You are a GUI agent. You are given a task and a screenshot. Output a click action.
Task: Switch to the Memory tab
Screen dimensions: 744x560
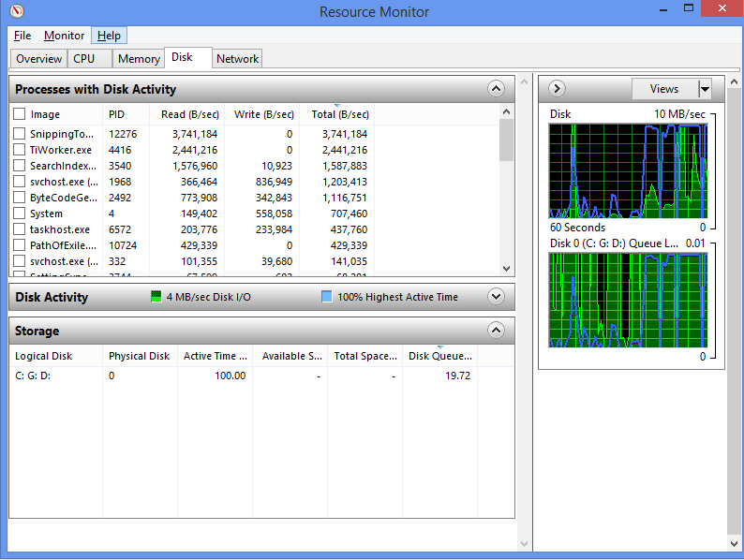pos(139,59)
